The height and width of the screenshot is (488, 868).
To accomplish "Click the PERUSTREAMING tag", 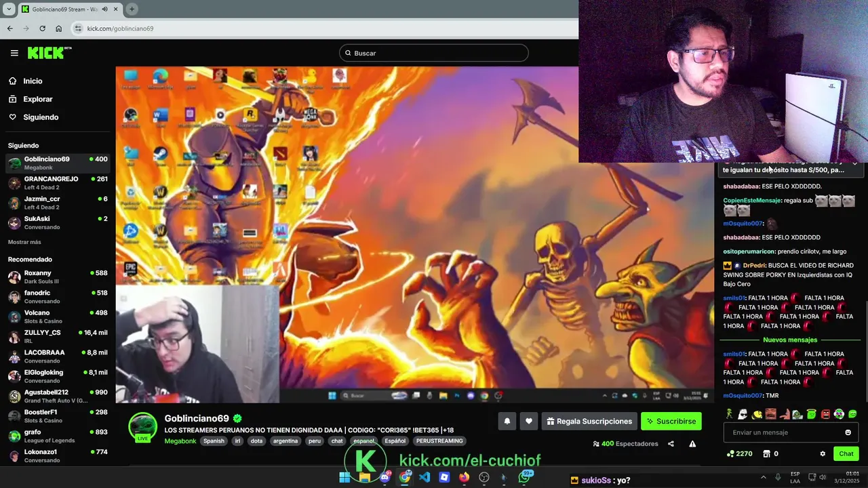I will point(439,441).
